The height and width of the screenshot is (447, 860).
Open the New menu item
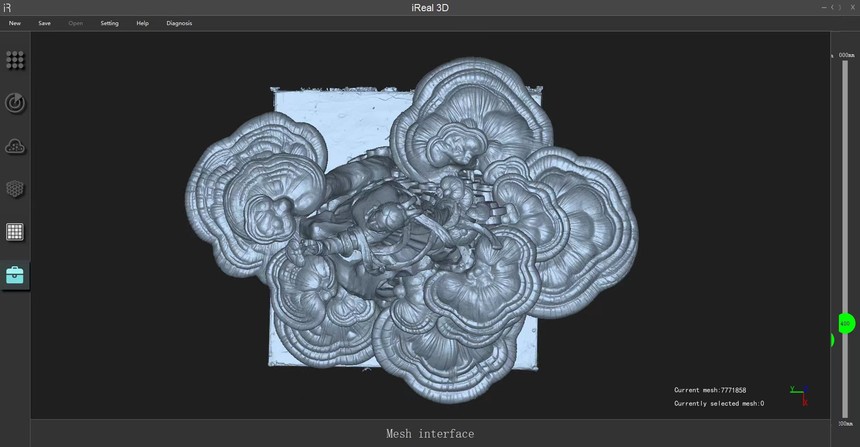[15, 23]
